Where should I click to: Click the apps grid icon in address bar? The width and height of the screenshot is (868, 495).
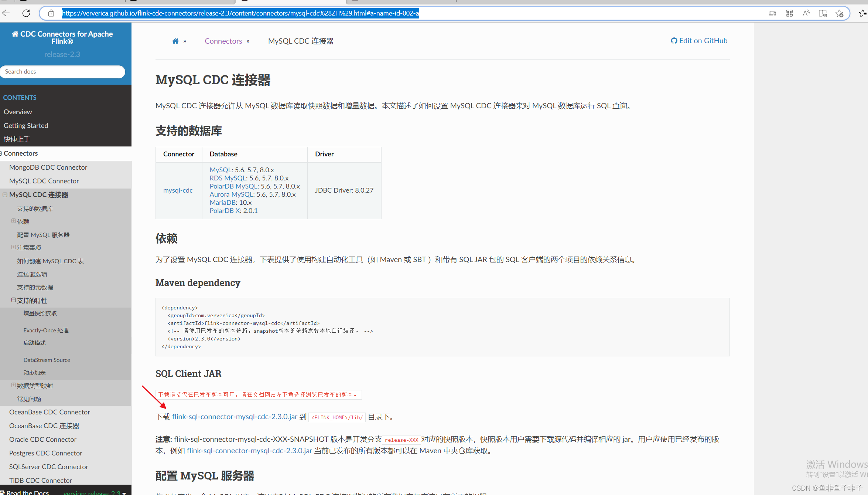(x=789, y=13)
